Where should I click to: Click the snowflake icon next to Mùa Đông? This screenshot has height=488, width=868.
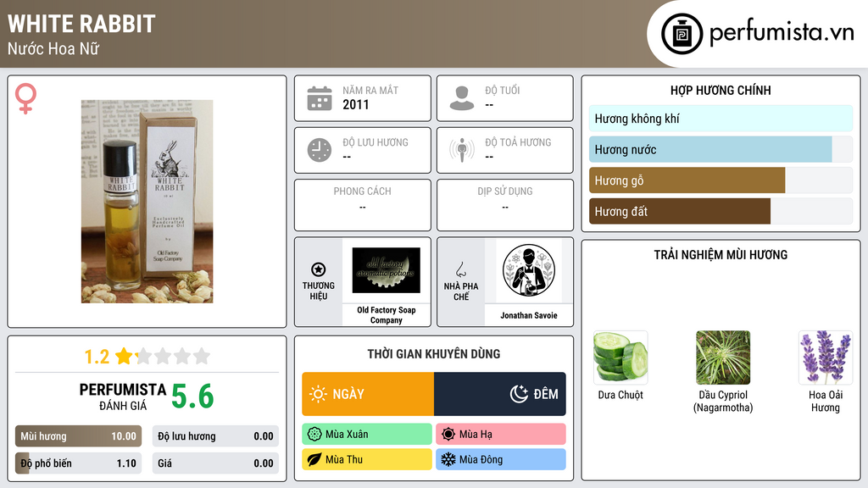448,459
